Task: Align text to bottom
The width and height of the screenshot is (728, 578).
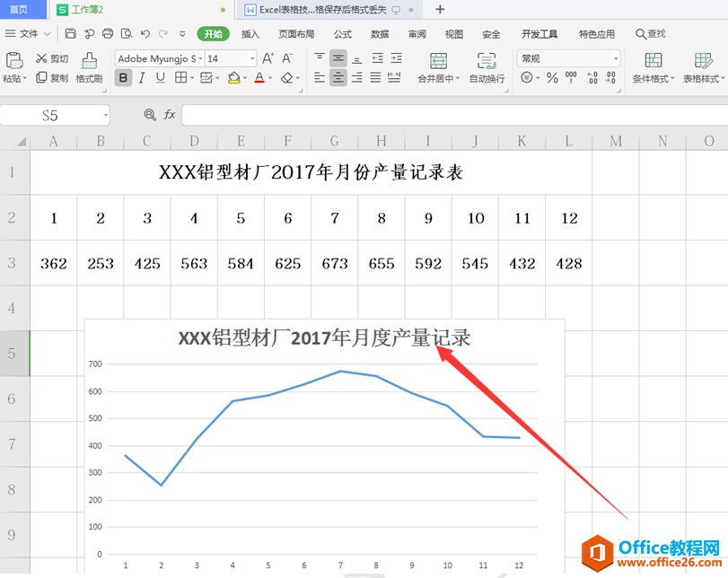Action: click(x=356, y=58)
